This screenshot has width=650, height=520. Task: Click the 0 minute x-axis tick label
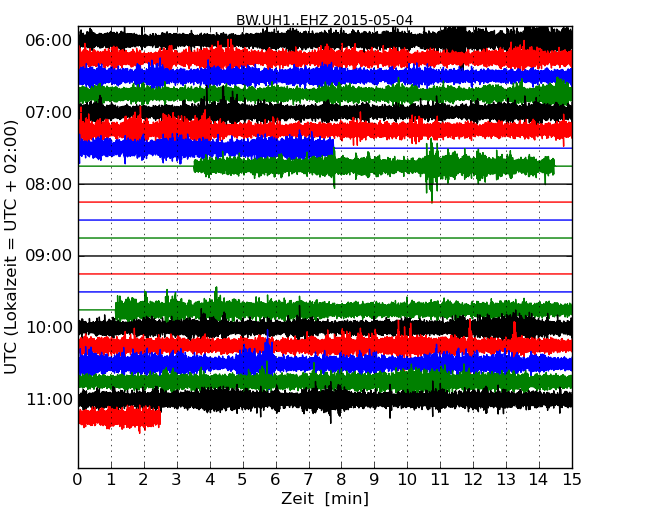click(x=78, y=479)
